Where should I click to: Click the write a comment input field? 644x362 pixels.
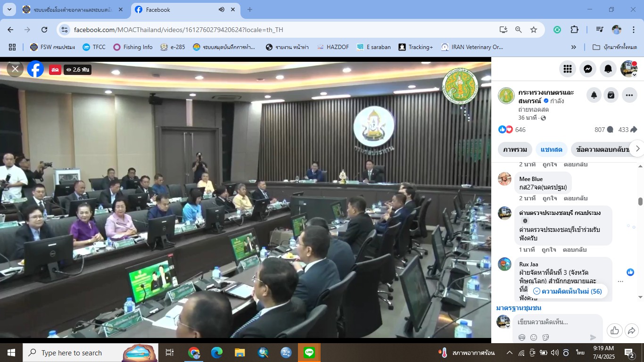[557, 322]
